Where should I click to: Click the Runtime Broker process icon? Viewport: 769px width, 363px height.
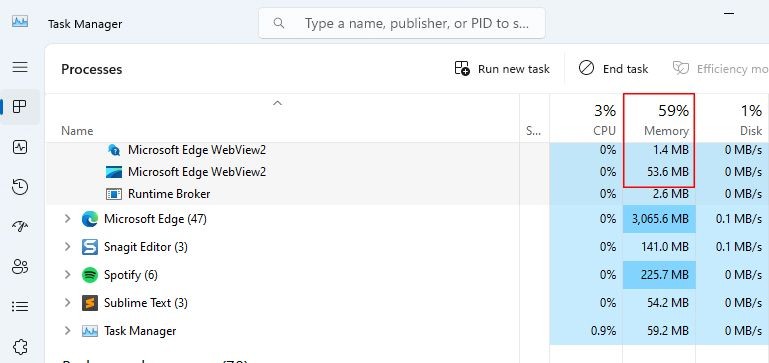coord(114,194)
